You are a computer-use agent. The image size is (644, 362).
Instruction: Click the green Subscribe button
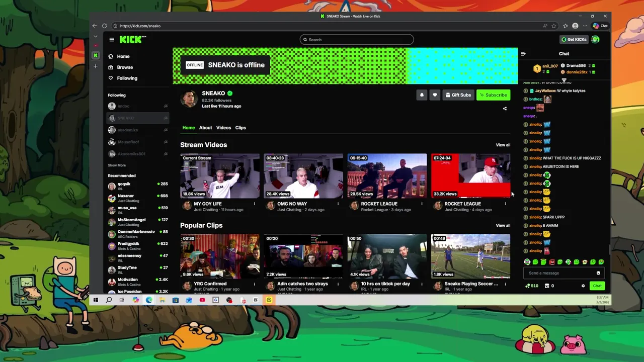tap(493, 95)
